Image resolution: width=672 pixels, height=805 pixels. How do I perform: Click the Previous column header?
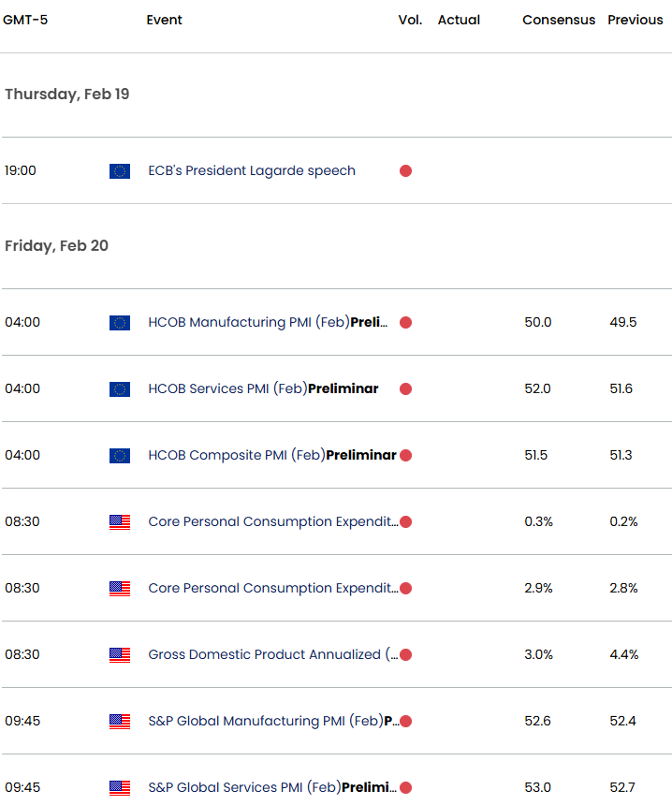tap(635, 20)
